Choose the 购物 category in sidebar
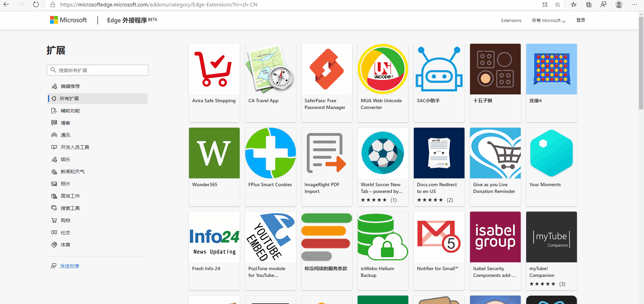 65,220
